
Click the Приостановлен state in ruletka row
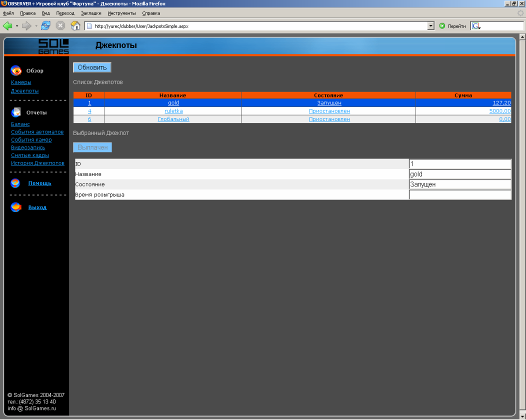click(x=329, y=111)
